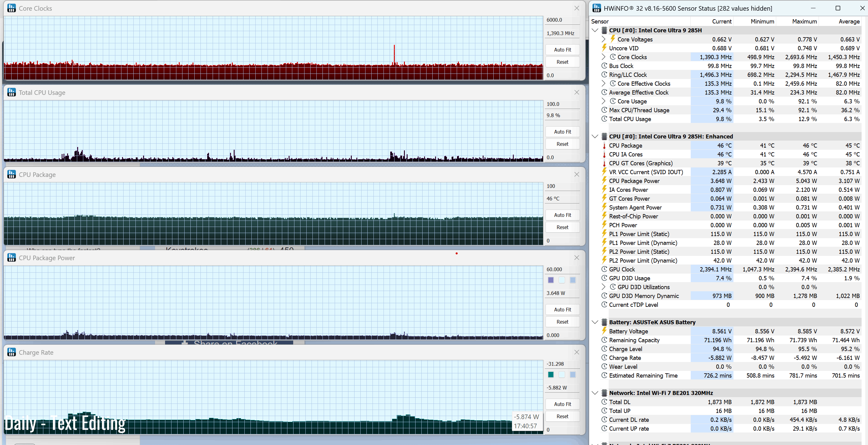The width and height of the screenshot is (868, 445).
Task: Expand the GPU D3D Utilizations sub-tree
Action: [x=604, y=287]
